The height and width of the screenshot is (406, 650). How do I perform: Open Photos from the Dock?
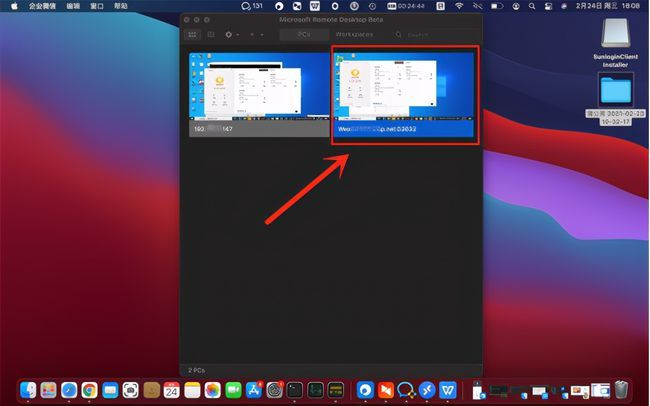click(x=212, y=390)
